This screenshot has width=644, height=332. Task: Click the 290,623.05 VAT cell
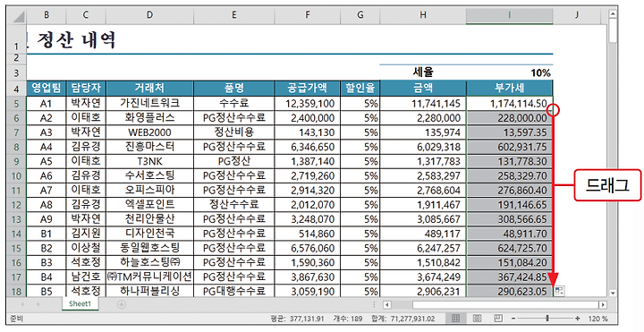pos(510,291)
